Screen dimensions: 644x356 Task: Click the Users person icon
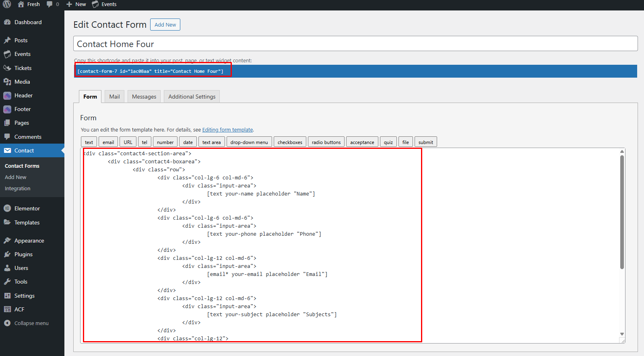point(7,268)
